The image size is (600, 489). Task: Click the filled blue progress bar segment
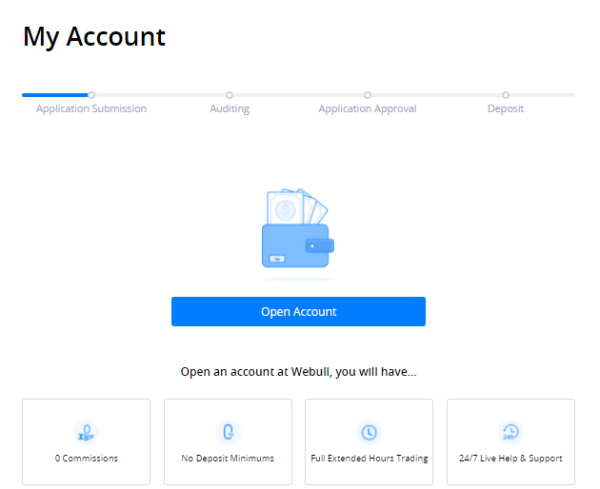click(54, 95)
